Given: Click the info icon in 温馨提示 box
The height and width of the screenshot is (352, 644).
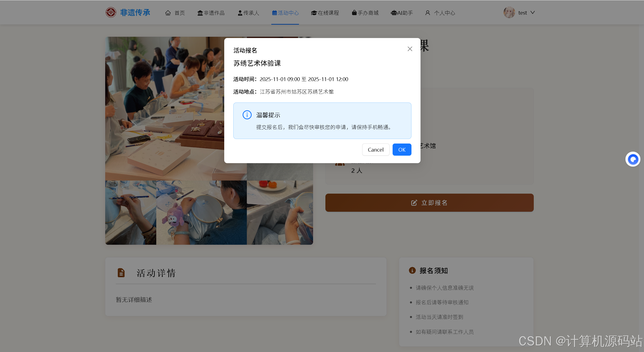Looking at the screenshot, I should coord(247,115).
